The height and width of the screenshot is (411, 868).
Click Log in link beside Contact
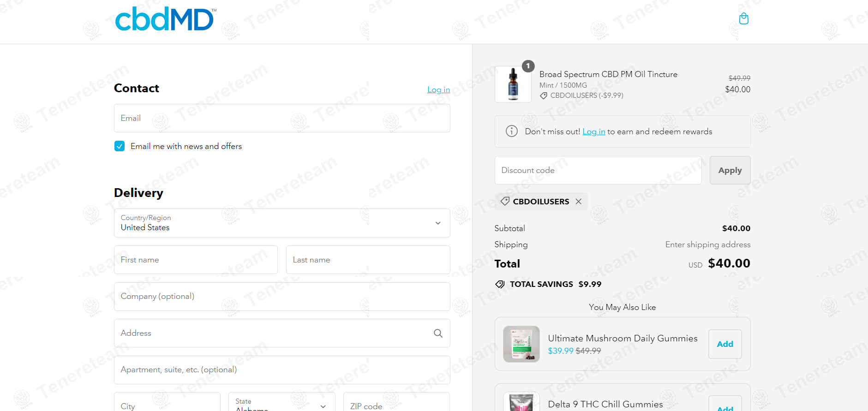click(438, 89)
